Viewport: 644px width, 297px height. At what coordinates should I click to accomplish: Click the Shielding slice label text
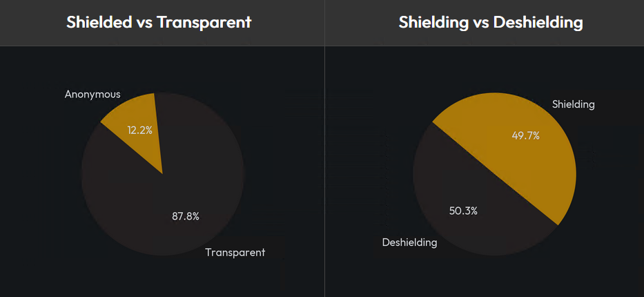point(573,104)
